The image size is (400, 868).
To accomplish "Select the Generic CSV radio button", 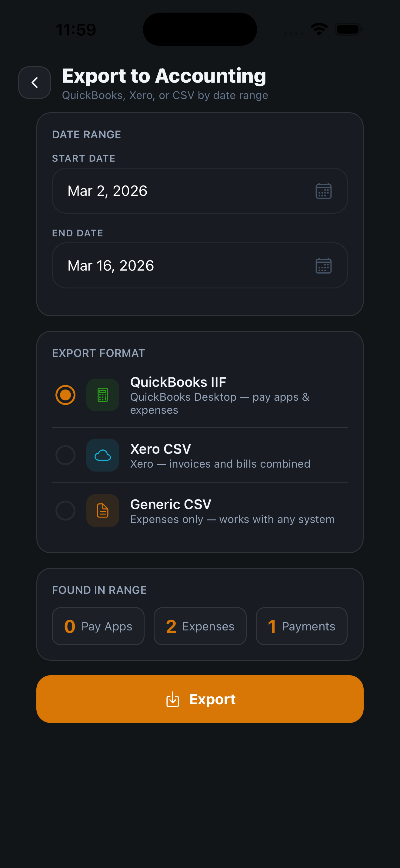I will [x=65, y=511].
